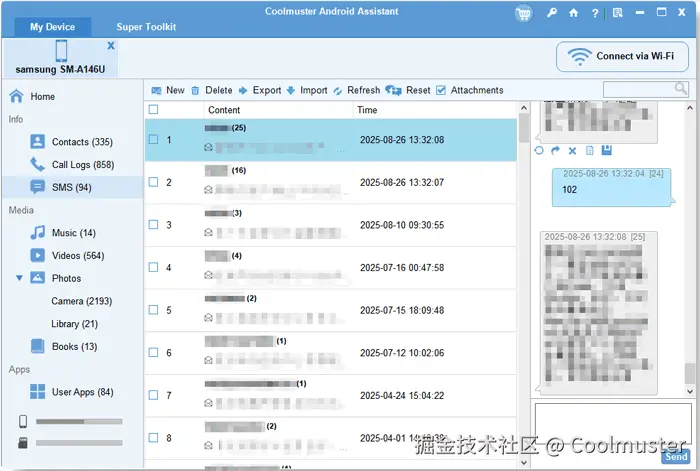Check the box for SMS row 8

(153, 438)
